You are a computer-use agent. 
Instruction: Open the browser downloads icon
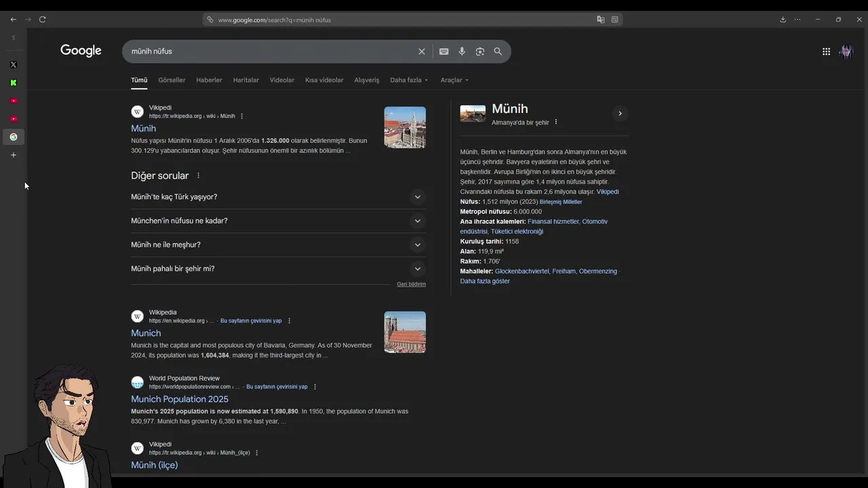click(x=783, y=20)
